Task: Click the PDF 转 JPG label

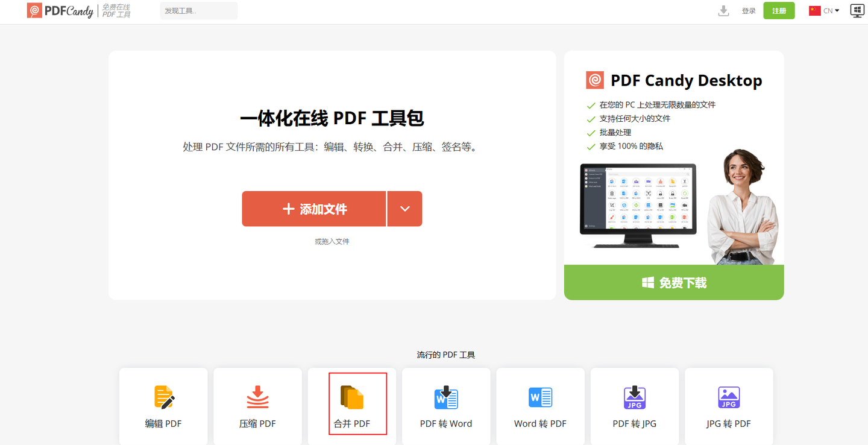Action: (634, 423)
